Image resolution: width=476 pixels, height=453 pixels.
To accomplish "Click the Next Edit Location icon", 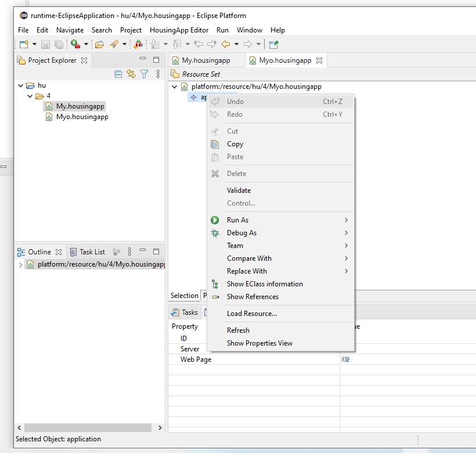I will pyautogui.click(x=212, y=44).
